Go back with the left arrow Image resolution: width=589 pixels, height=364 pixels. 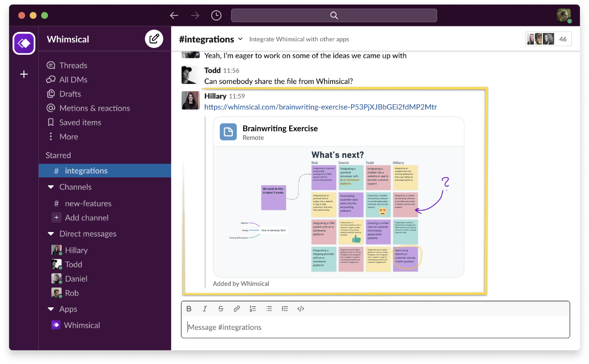174,16
